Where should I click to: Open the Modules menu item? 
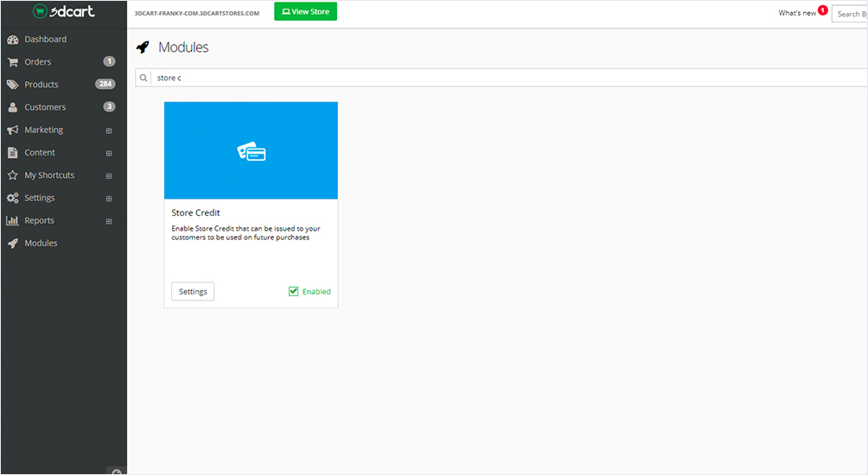[41, 244]
